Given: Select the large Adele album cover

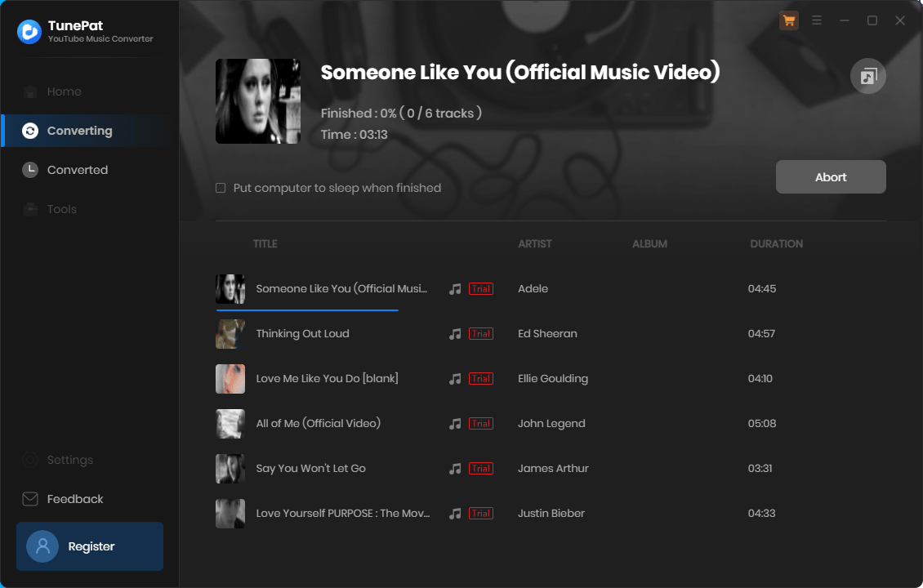Looking at the screenshot, I should click(x=258, y=101).
